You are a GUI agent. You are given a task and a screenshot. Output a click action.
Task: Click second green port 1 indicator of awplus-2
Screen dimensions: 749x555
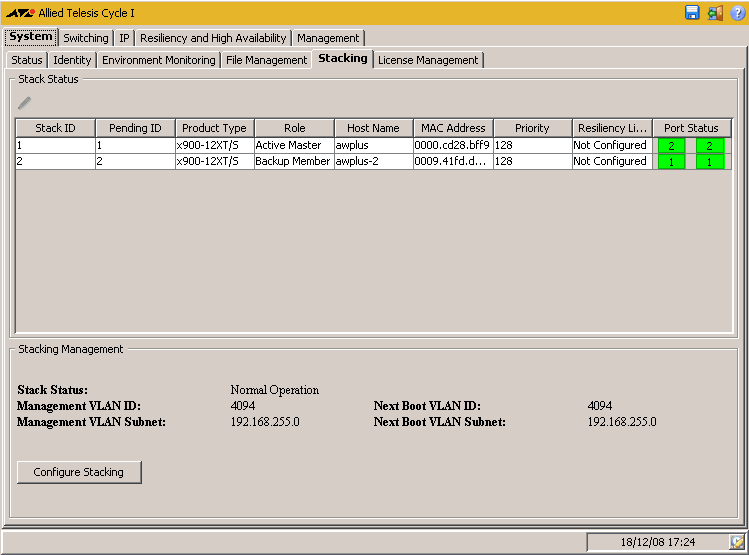click(709, 162)
